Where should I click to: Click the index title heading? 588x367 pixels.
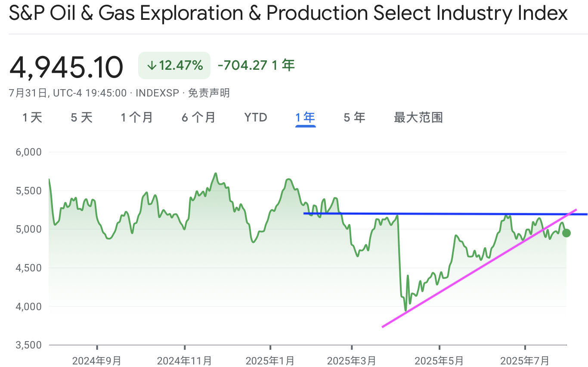pyautogui.click(x=288, y=14)
